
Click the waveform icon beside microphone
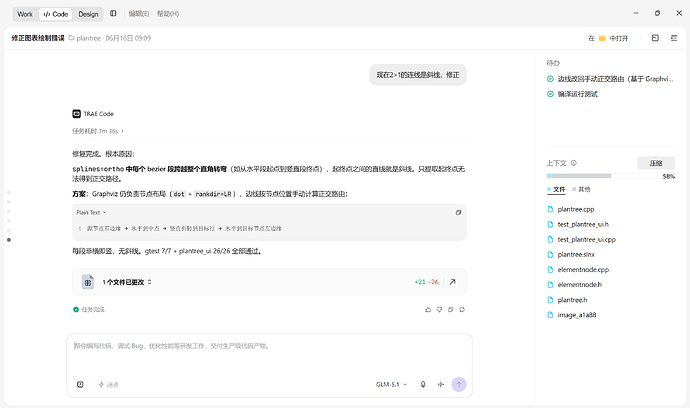click(440, 385)
